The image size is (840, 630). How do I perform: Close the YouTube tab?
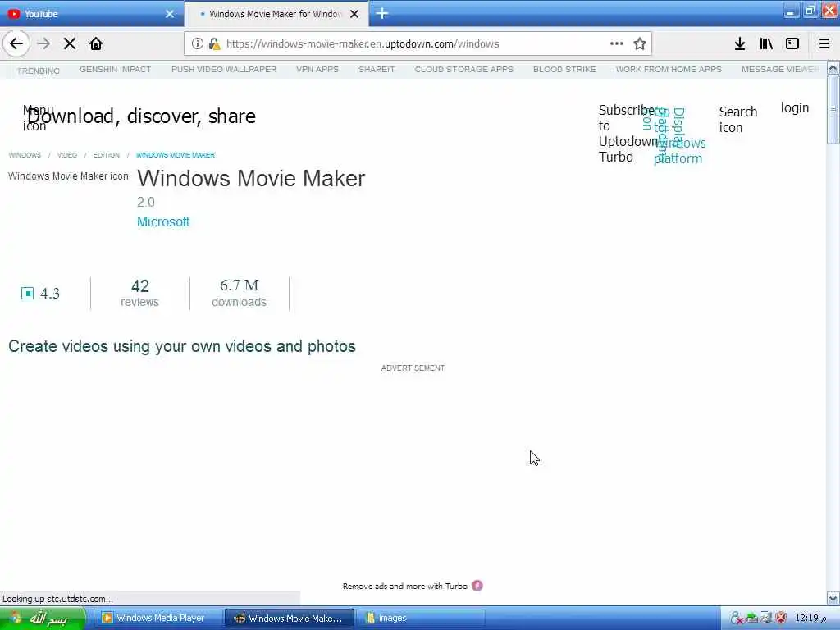[x=170, y=14]
